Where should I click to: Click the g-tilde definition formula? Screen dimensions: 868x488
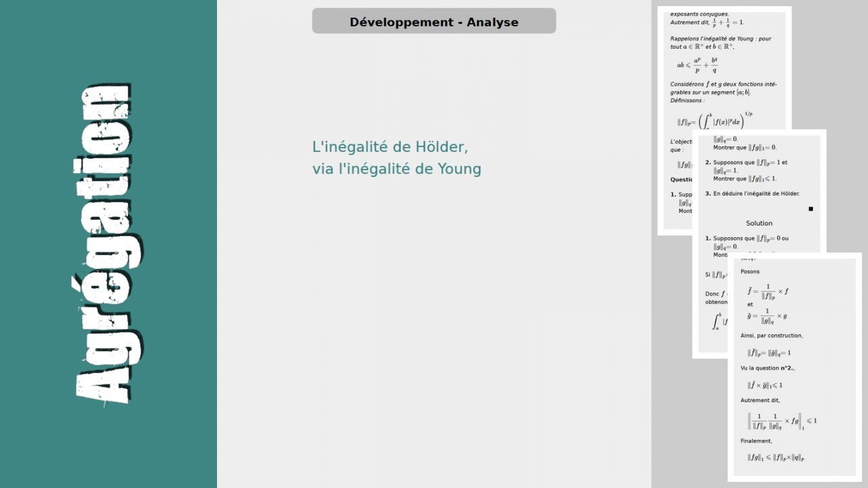(x=767, y=317)
